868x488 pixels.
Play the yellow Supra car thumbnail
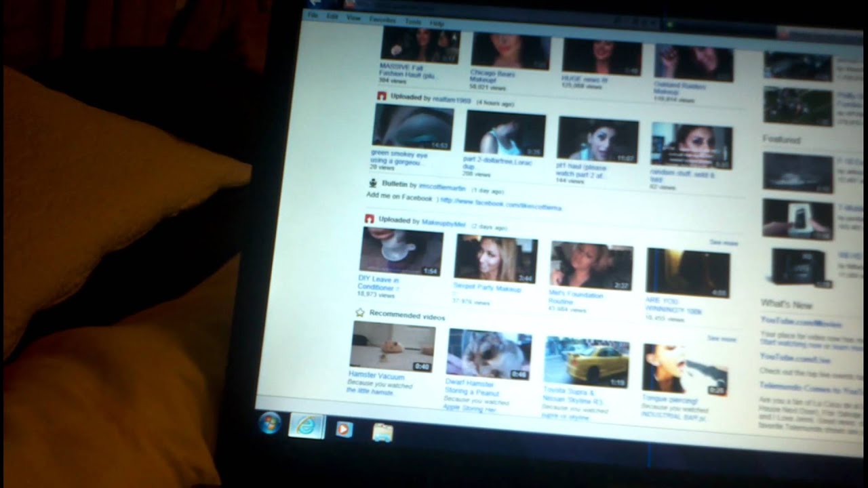tap(587, 362)
